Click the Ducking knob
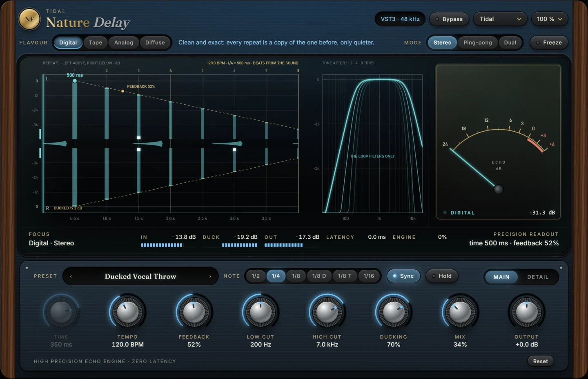 (x=394, y=312)
